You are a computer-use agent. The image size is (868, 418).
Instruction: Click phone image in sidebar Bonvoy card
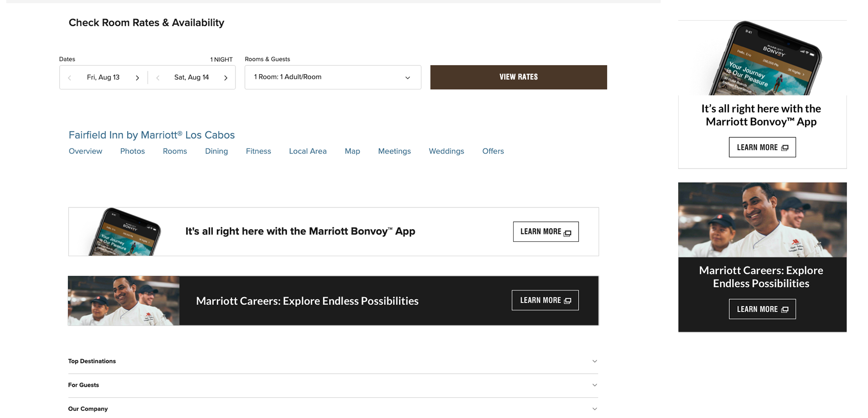pyautogui.click(x=762, y=58)
